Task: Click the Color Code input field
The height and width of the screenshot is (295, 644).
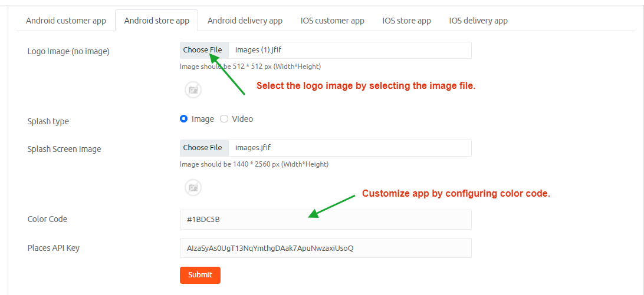Action: point(326,220)
